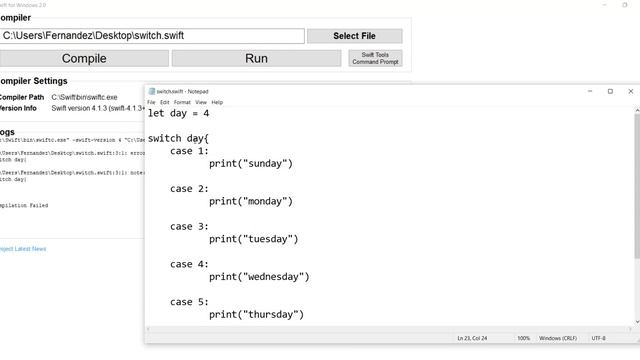Open Swift Tools Command Prompt
The image size is (640, 360).
375,58
